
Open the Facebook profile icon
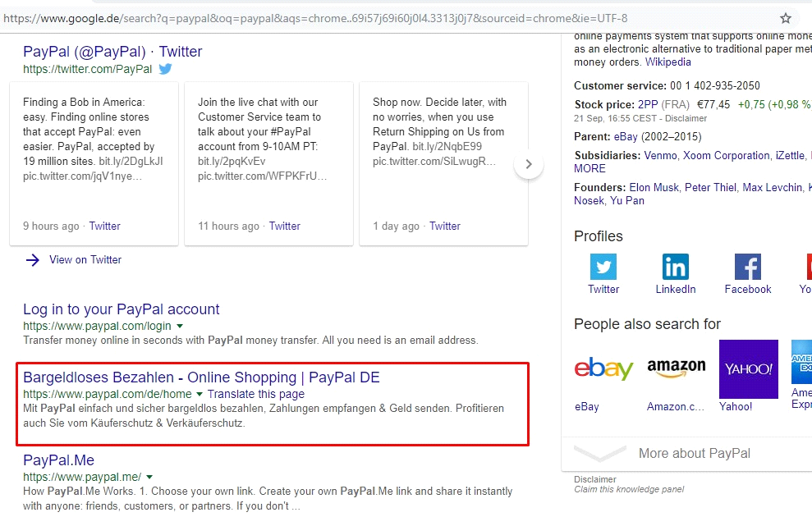click(747, 268)
